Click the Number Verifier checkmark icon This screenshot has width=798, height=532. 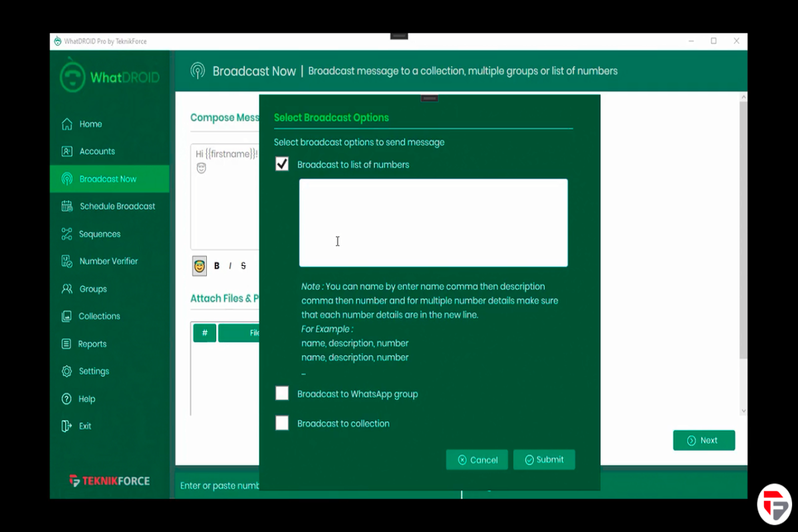(66, 261)
